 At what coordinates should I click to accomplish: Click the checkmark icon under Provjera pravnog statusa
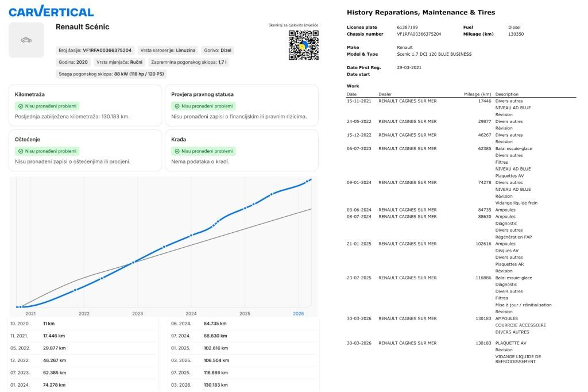177,106
